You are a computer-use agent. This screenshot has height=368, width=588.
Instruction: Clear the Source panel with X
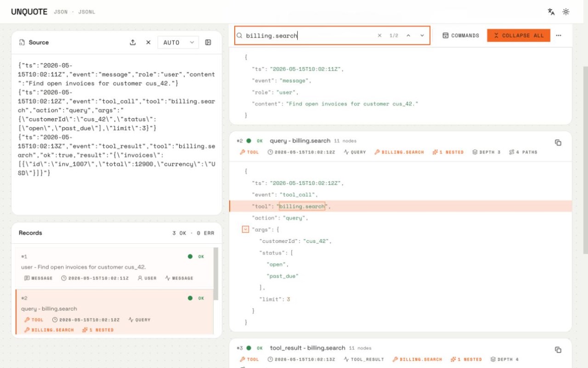point(148,42)
